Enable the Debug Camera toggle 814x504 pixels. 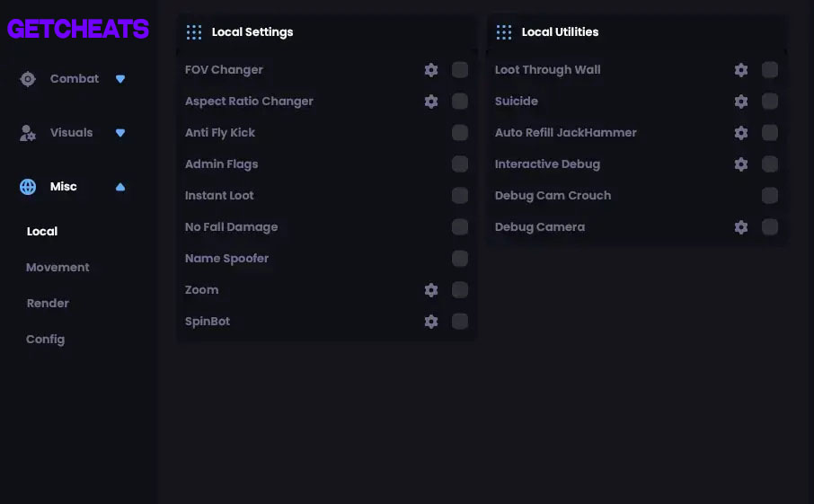769,226
